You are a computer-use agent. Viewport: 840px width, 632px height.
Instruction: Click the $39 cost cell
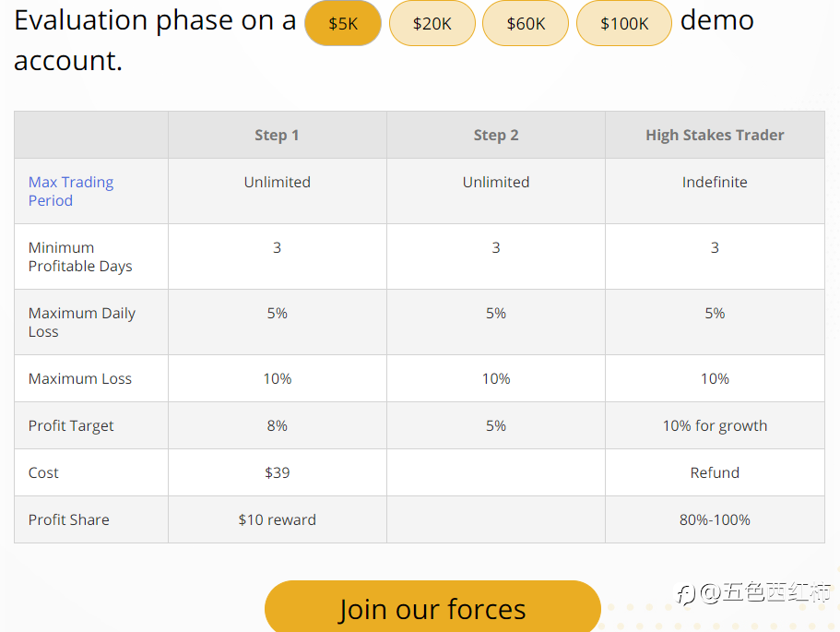pos(277,472)
